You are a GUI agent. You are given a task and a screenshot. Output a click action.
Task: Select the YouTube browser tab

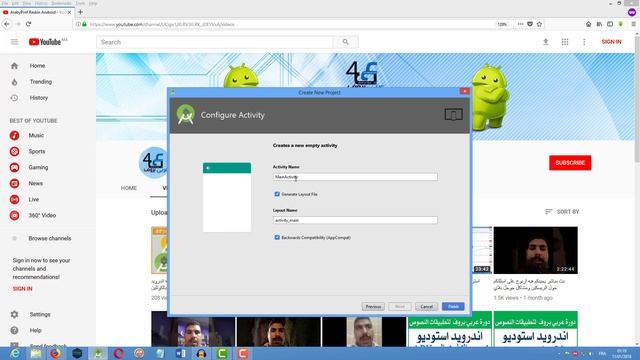(x=37, y=12)
